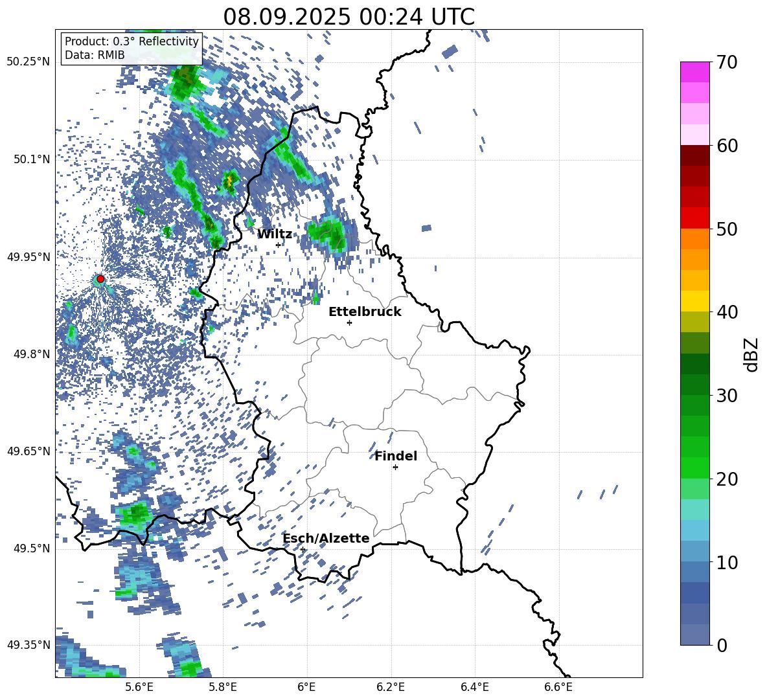The height and width of the screenshot is (700, 767).
Task: Click the longitude label 6.2°E
Action: pyautogui.click(x=391, y=687)
